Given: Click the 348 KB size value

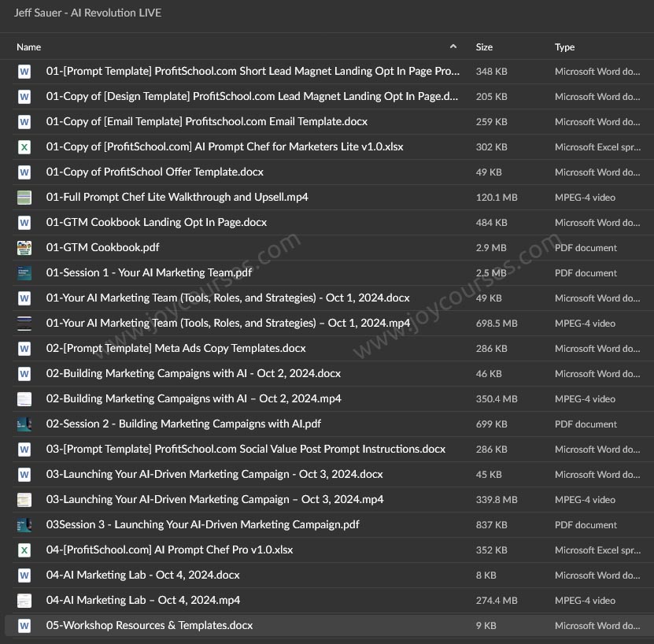Looking at the screenshot, I should pos(492,72).
